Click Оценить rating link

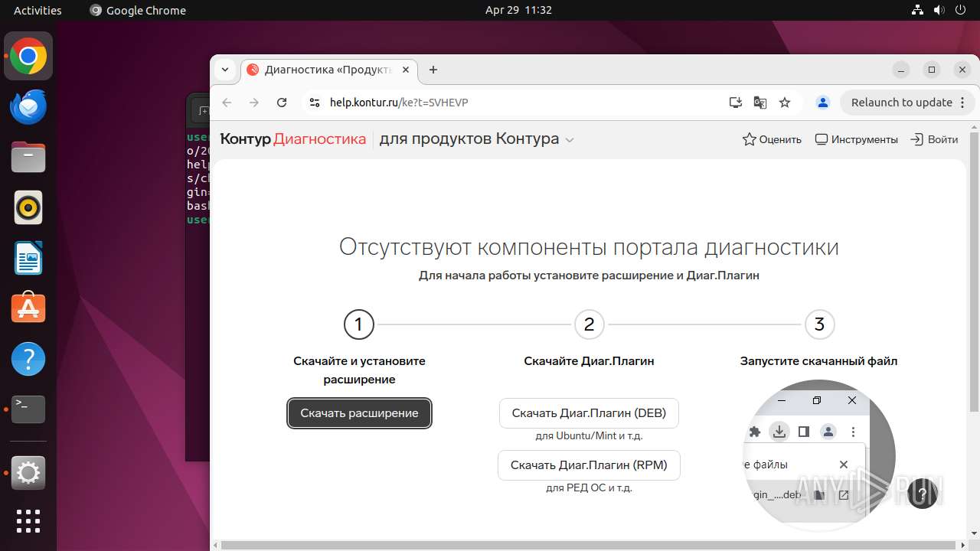point(772,139)
